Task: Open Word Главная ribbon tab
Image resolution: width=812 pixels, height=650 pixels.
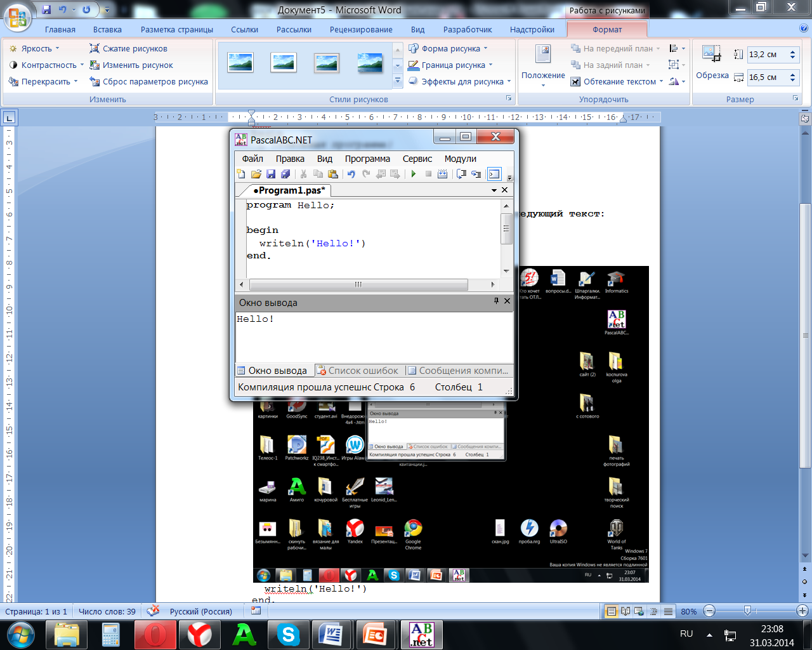Action: point(60,30)
